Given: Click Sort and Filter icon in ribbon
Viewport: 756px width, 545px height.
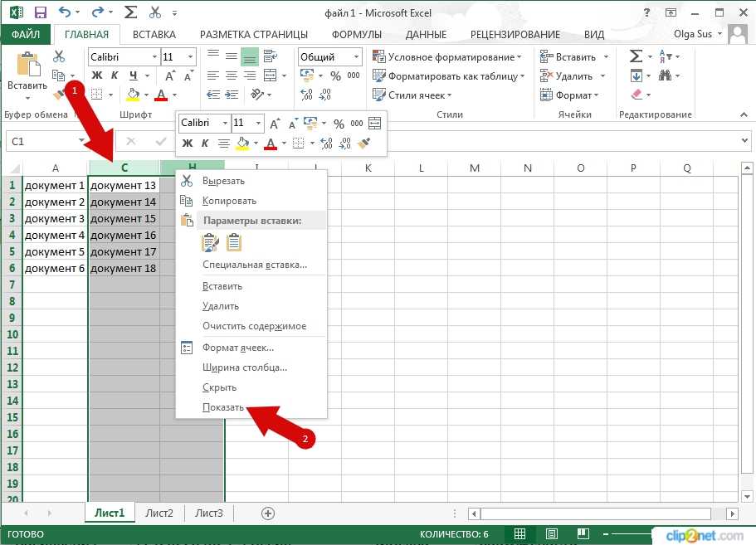Looking at the screenshot, I should pos(666,56).
